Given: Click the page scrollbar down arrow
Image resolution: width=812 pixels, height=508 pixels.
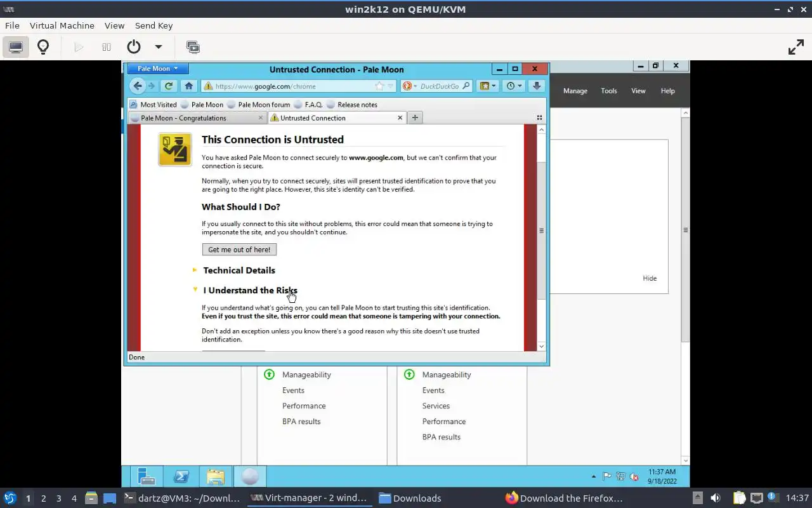Looking at the screenshot, I should pos(541,346).
